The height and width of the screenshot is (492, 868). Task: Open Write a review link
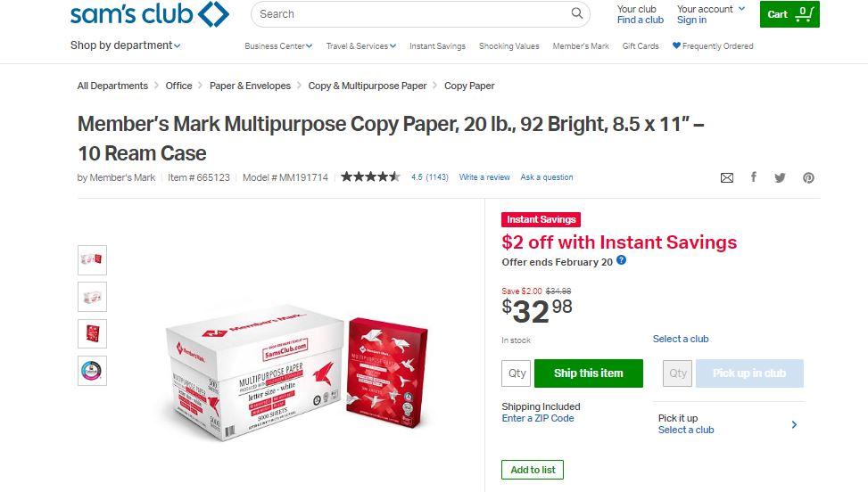coord(484,176)
